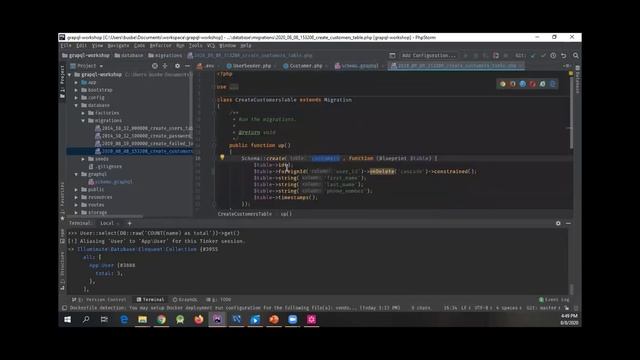Switch to the UserSeeder.php editor tab

coord(249,66)
